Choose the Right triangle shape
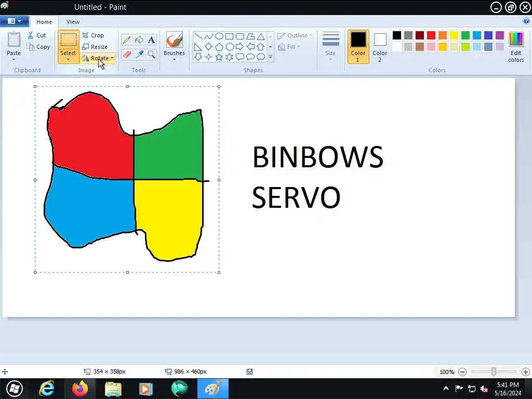532x399 pixels. [x=198, y=47]
